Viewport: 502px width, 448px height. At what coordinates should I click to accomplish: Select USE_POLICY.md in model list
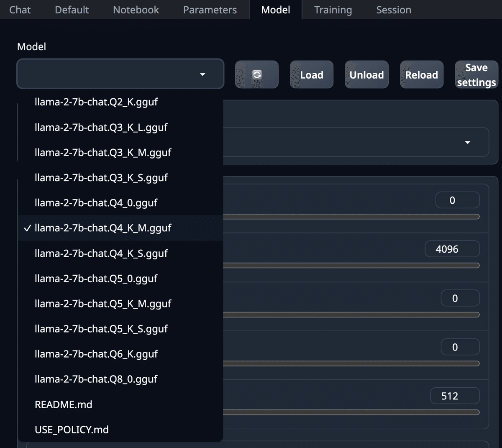tap(120, 430)
